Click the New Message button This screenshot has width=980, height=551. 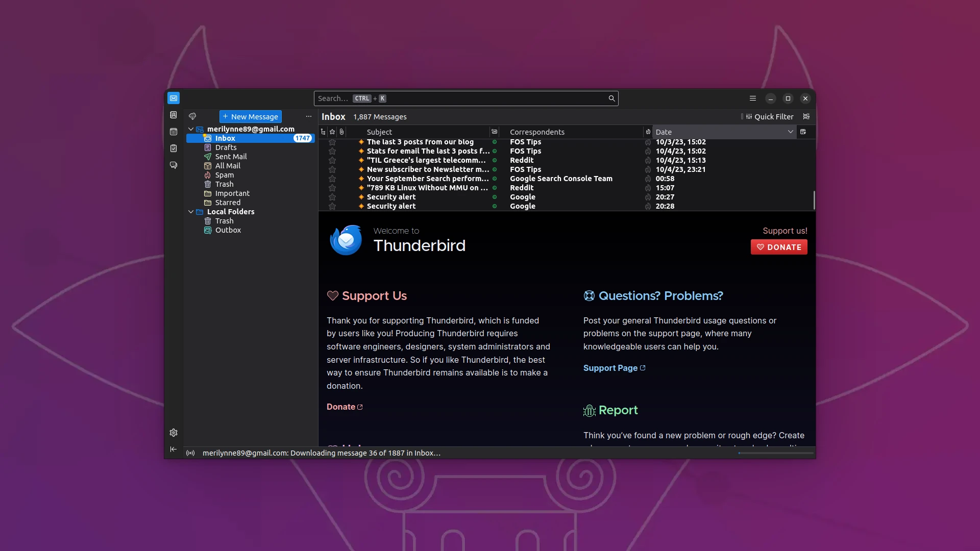(250, 116)
